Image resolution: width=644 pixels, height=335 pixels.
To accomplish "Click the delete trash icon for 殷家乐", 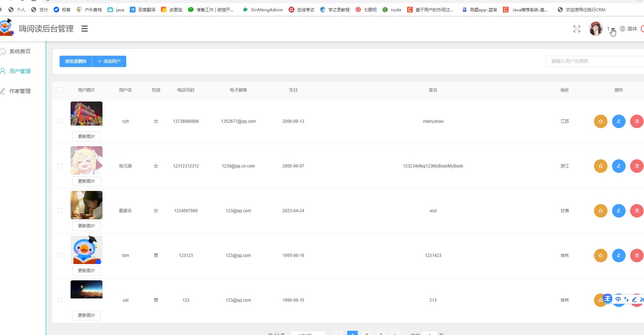I will 637,211.
